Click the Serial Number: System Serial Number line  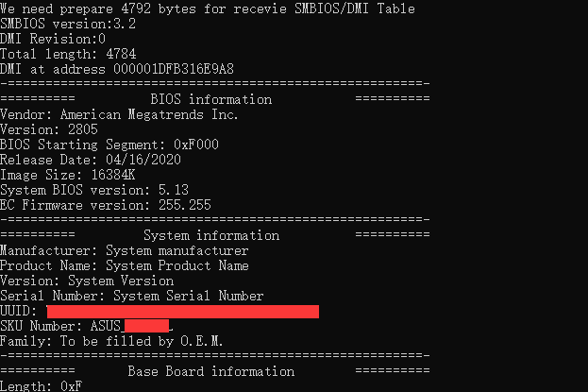click(x=132, y=296)
